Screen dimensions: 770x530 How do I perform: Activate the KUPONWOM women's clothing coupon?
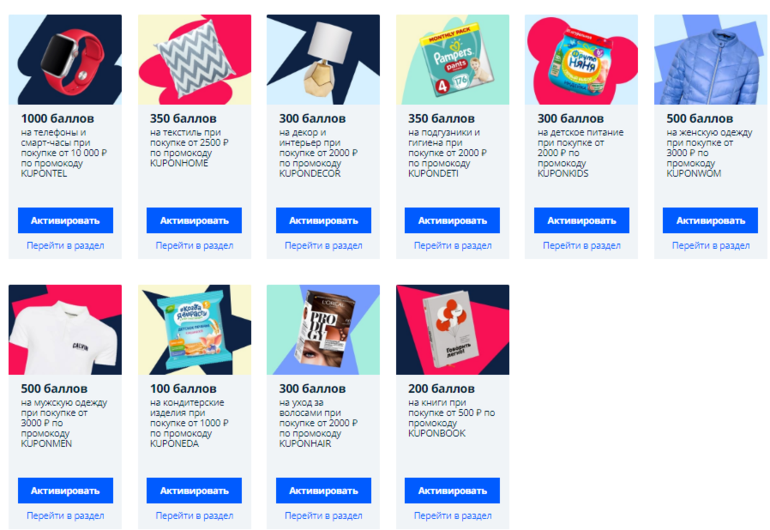710,220
